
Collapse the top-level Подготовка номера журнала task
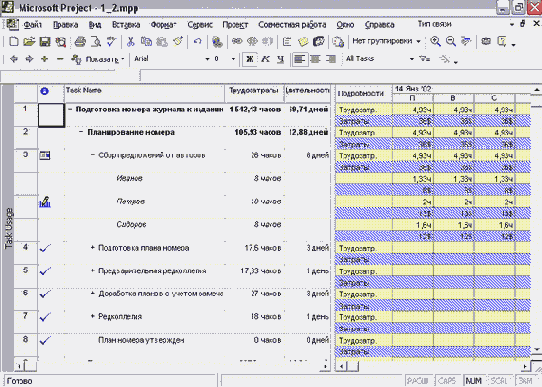70,109
